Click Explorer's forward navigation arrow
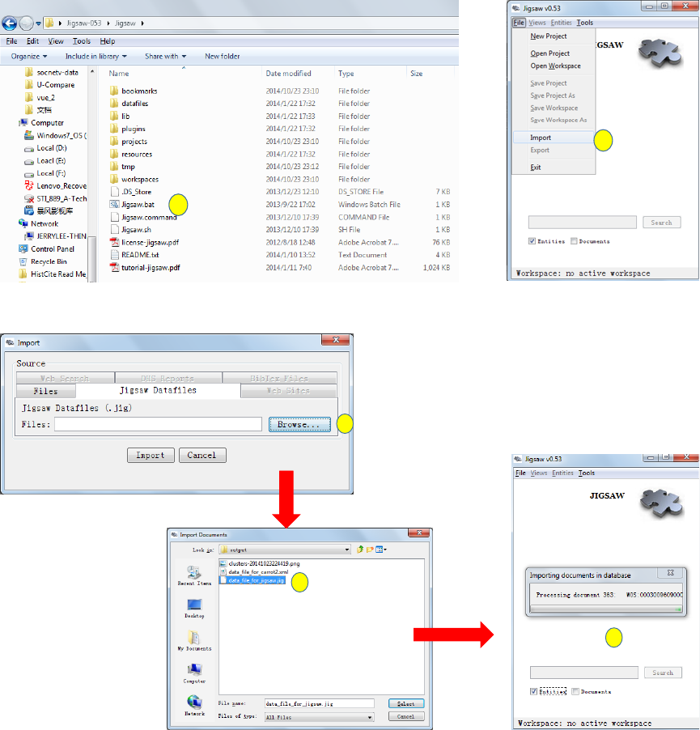Image resolution: width=700 pixels, height=730 pixels. coord(27,23)
